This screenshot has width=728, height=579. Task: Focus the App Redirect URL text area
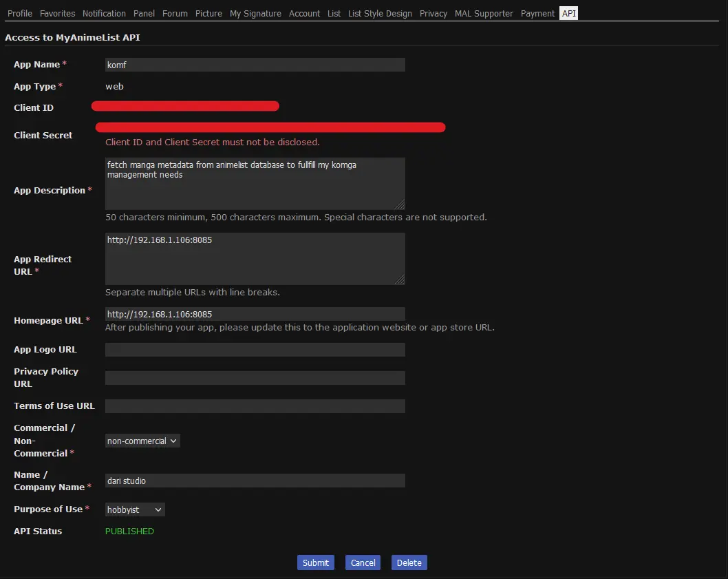(255, 259)
